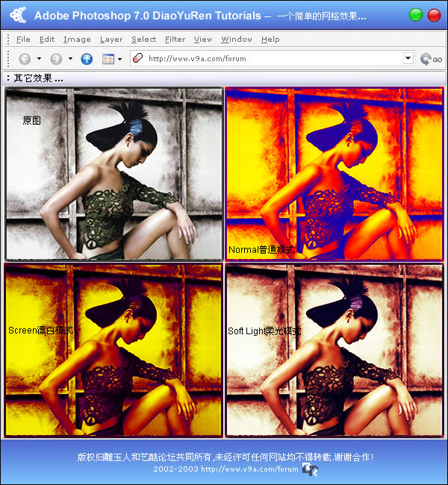Click the DR logo in footer
The image size is (448, 485).
pos(310,469)
